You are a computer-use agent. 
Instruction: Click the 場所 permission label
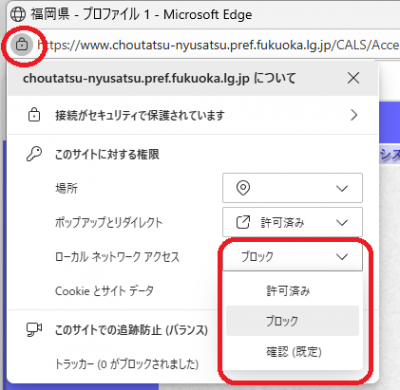(66, 188)
